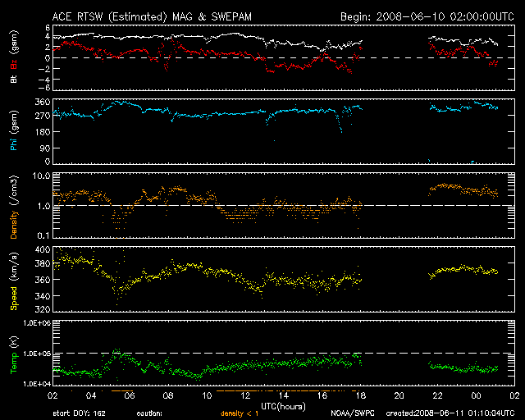The width and height of the screenshot is (525, 420).
Task: Click the '380' tick on Speed axis
Action: click(x=43, y=263)
